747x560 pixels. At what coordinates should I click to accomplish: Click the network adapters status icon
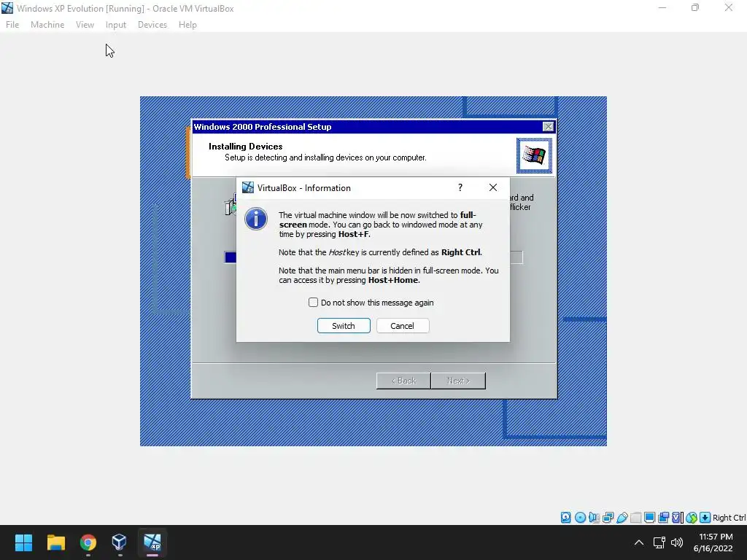608,518
